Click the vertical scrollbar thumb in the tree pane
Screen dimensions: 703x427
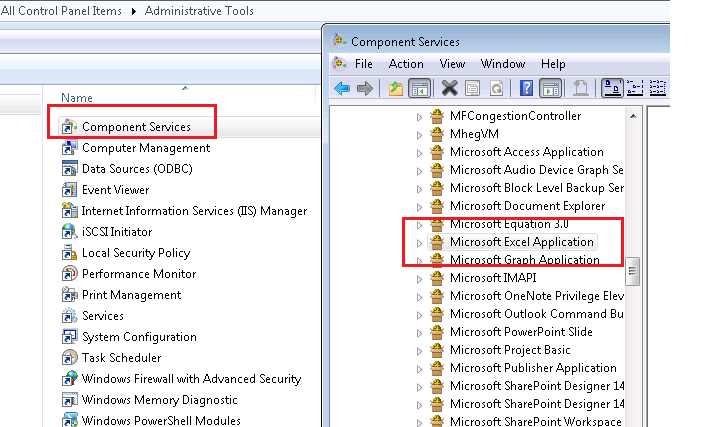point(632,272)
